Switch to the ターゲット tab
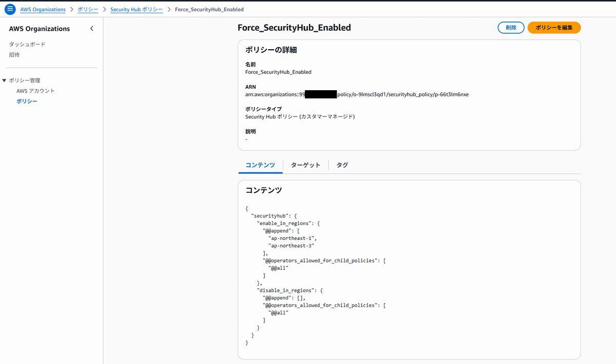The width and height of the screenshot is (616, 364). (305, 165)
